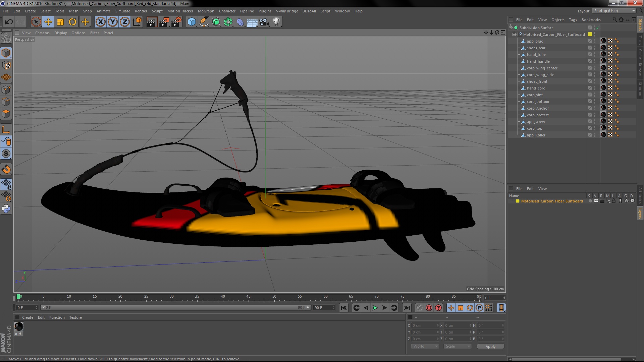This screenshot has height=362, width=644.
Task: Activate the Scale tool
Action: [60, 22]
